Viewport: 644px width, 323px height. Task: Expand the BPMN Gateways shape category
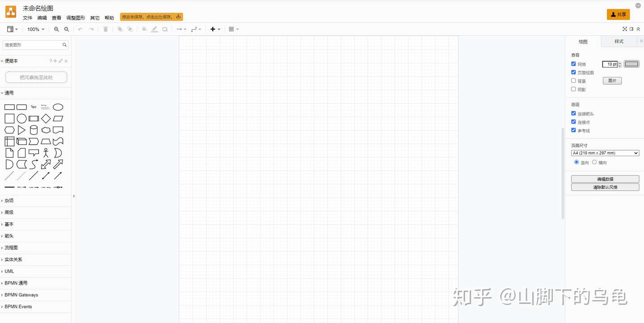[x=36, y=295]
